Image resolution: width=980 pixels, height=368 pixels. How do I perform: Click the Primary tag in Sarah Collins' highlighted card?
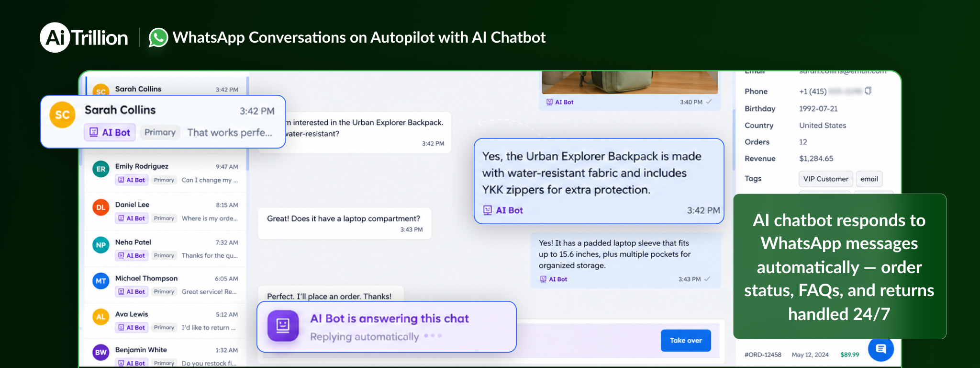160,132
